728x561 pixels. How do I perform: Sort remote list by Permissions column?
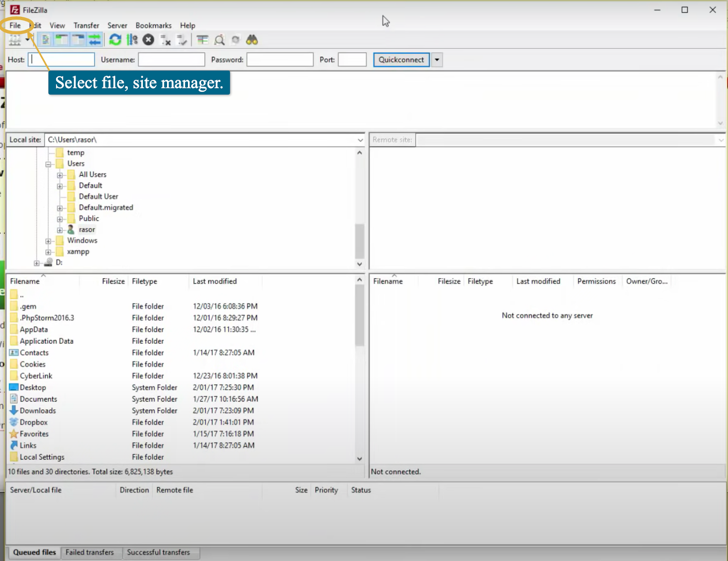597,281
